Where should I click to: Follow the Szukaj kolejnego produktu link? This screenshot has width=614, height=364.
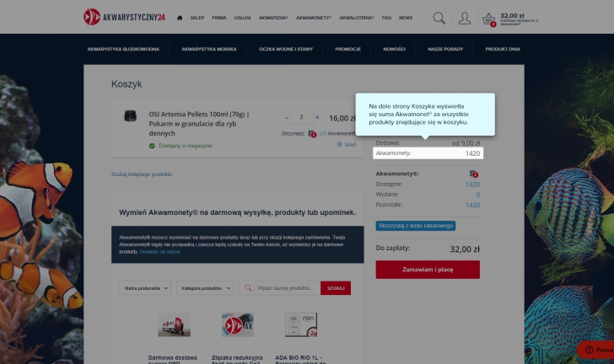click(142, 174)
